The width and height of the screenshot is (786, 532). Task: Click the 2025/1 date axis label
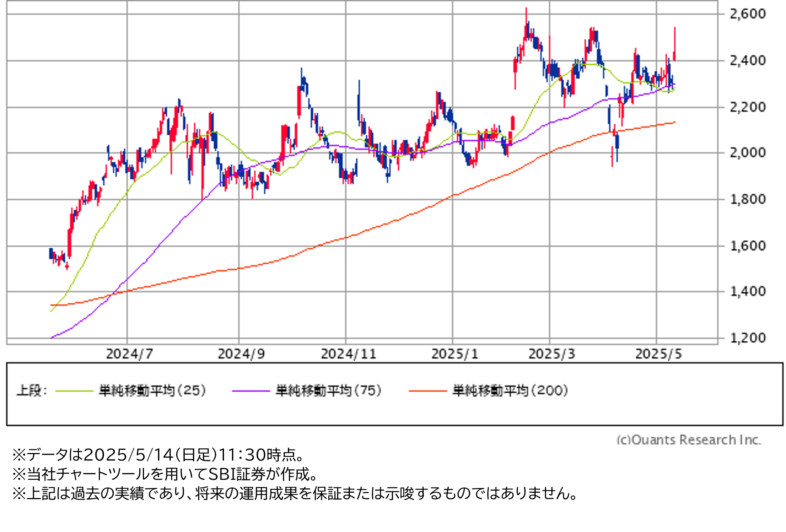[454, 354]
